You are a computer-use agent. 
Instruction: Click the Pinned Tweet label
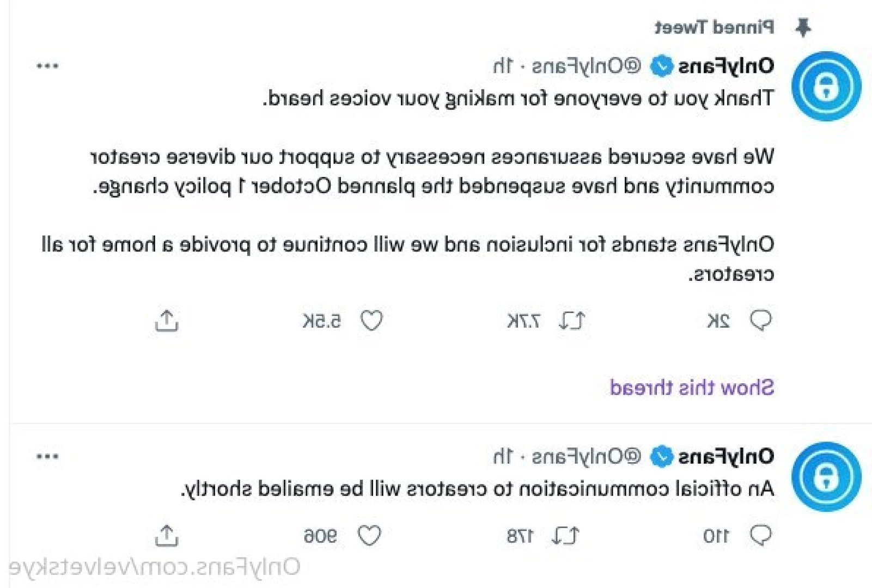[x=714, y=27]
